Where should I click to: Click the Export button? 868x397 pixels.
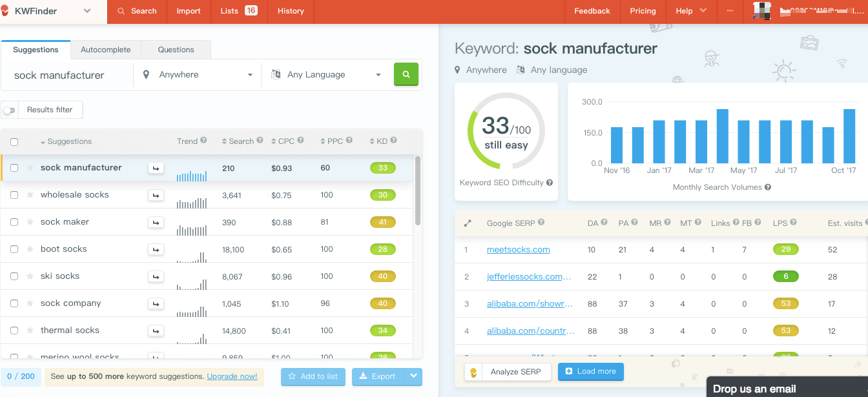pyautogui.click(x=378, y=376)
